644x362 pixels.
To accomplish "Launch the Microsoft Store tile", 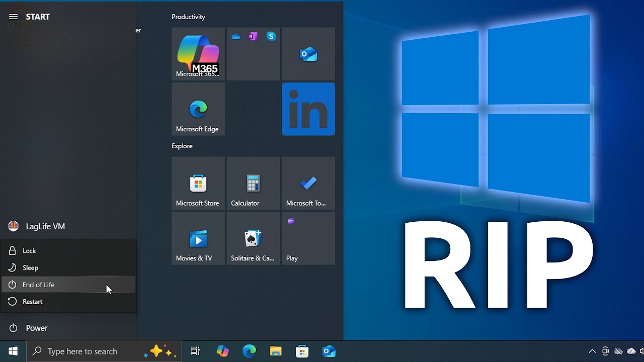I will click(x=198, y=183).
